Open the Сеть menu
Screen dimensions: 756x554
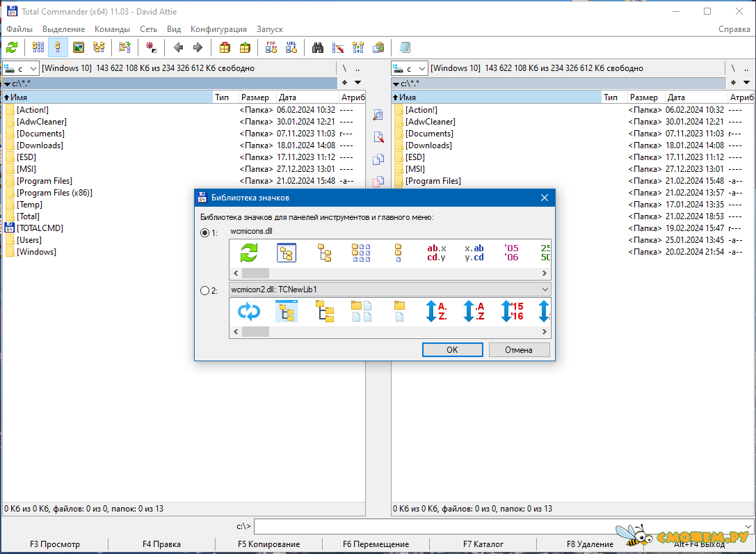tap(149, 29)
